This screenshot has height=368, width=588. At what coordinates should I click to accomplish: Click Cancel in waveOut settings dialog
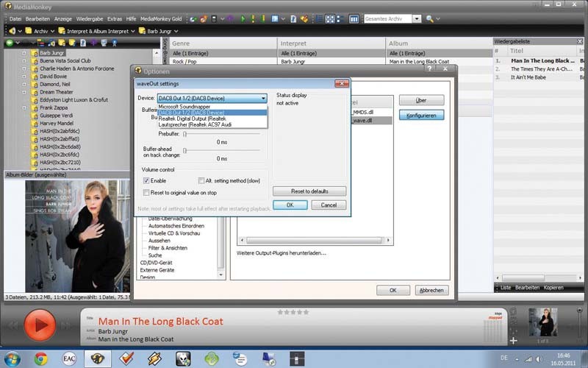pyautogui.click(x=329, y=205)
